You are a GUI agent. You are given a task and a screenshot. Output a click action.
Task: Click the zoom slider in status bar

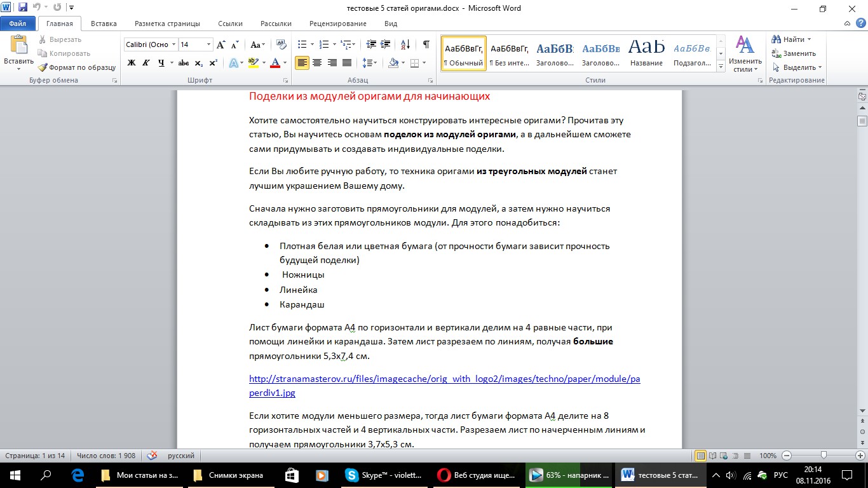click(x=824, y=456)
